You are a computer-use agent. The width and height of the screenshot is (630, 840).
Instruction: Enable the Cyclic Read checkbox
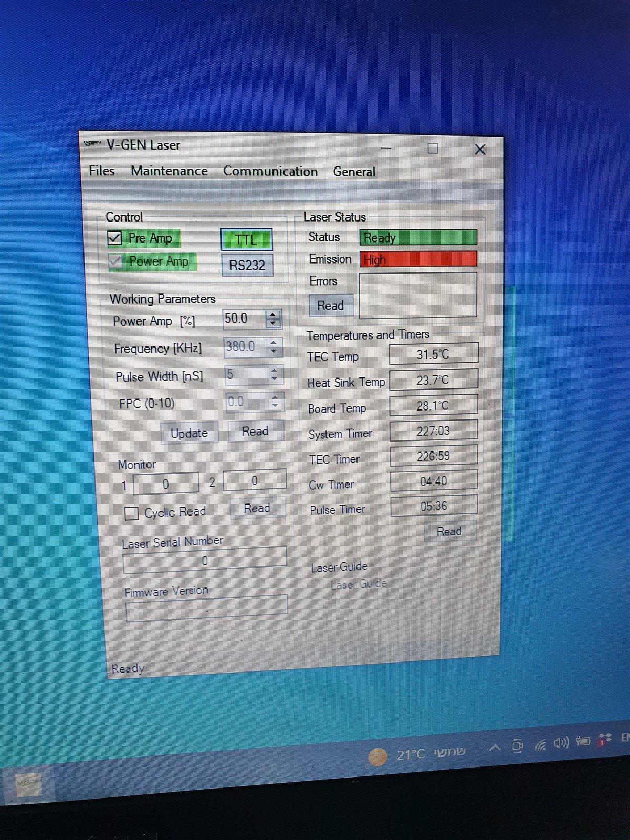coord(131,513)
